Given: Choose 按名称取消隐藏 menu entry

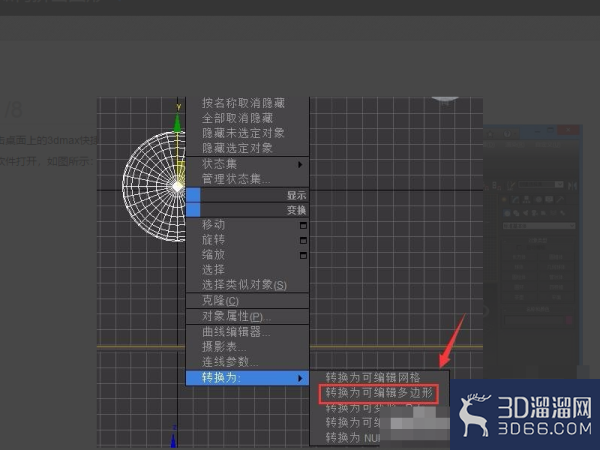Looking at the screenshot, I should tap(243, 103).
